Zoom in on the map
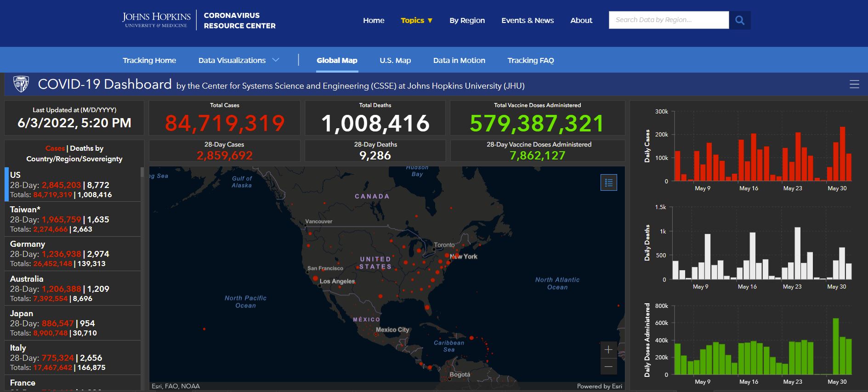 pos(608,350)
